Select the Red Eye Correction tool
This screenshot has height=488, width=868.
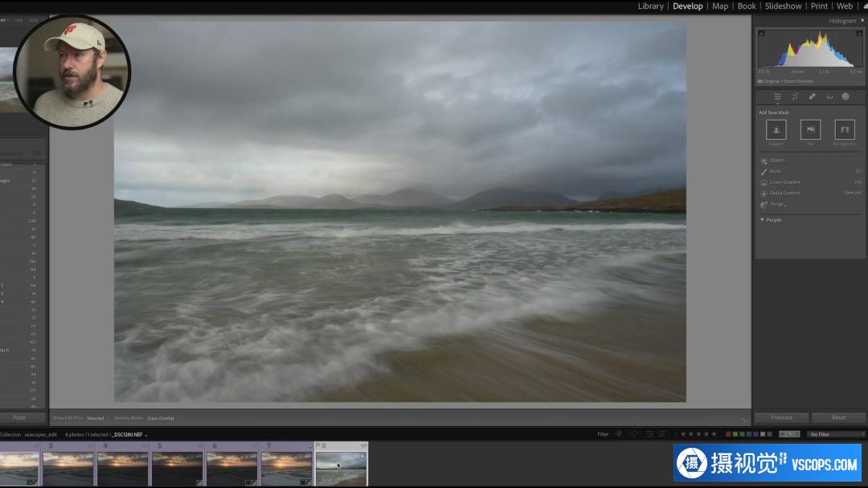click(x=829, y=96)
